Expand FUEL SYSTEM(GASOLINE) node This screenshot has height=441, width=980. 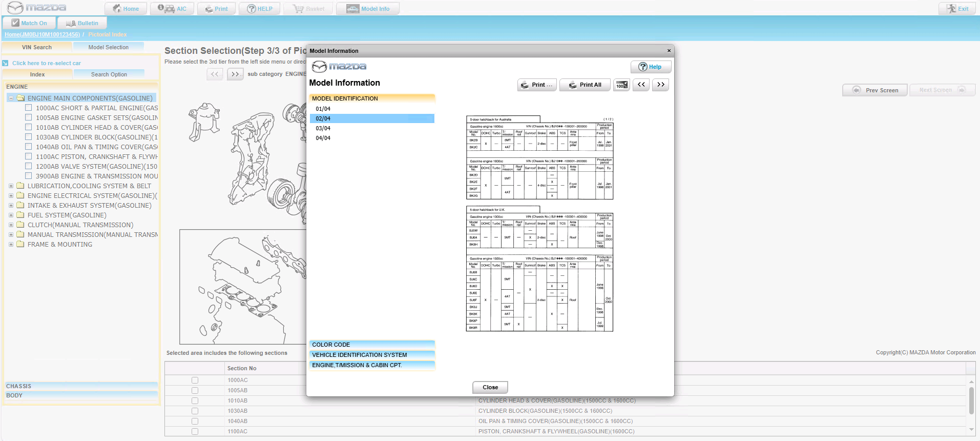tap(11, 215)
